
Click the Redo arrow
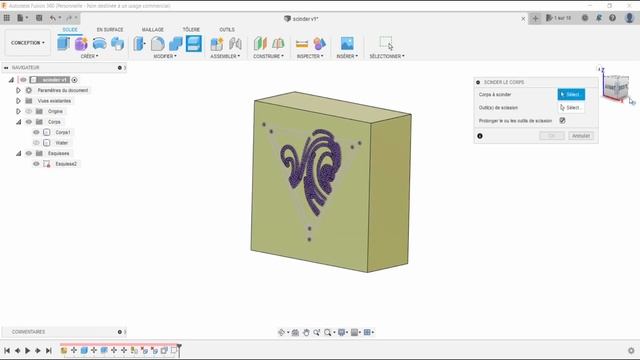click(69, 18)
